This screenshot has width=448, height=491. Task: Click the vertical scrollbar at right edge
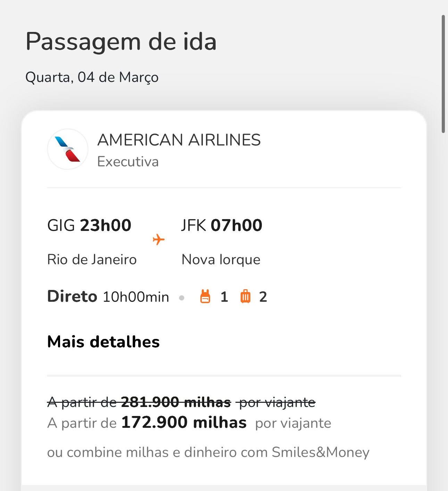coord(443,74)
